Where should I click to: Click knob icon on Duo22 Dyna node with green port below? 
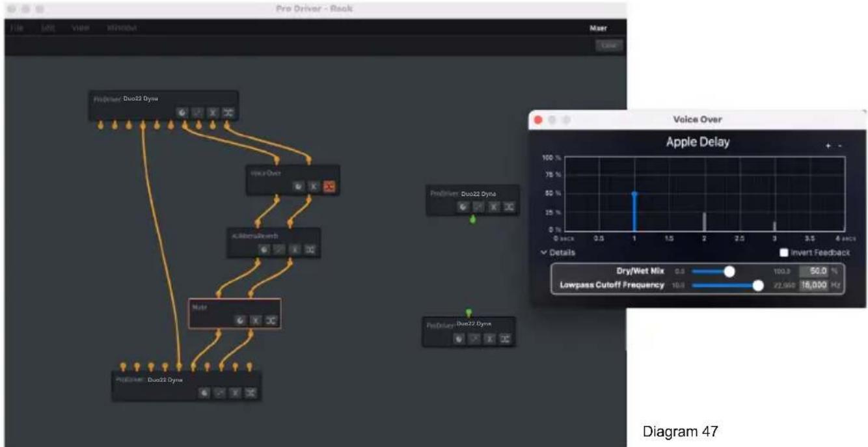(463, 207)
